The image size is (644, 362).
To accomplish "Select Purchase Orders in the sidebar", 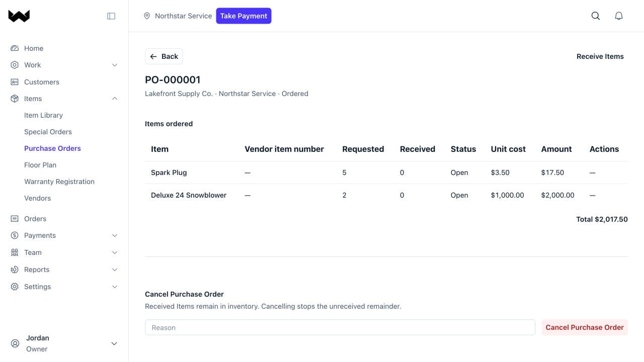I will pos(52,148).
